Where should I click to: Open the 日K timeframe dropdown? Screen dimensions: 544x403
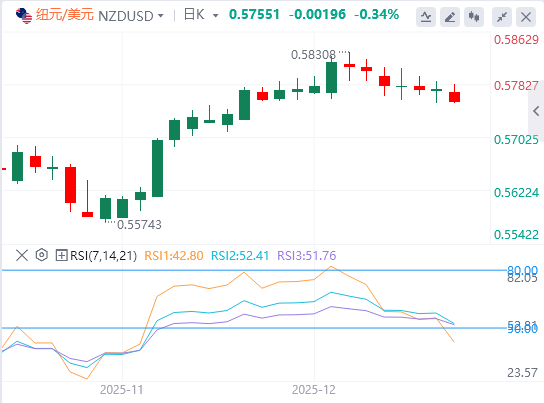point(201,15)
